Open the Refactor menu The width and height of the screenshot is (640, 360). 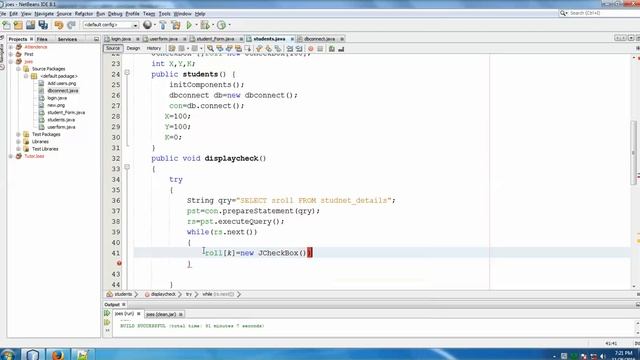[84, 14]
